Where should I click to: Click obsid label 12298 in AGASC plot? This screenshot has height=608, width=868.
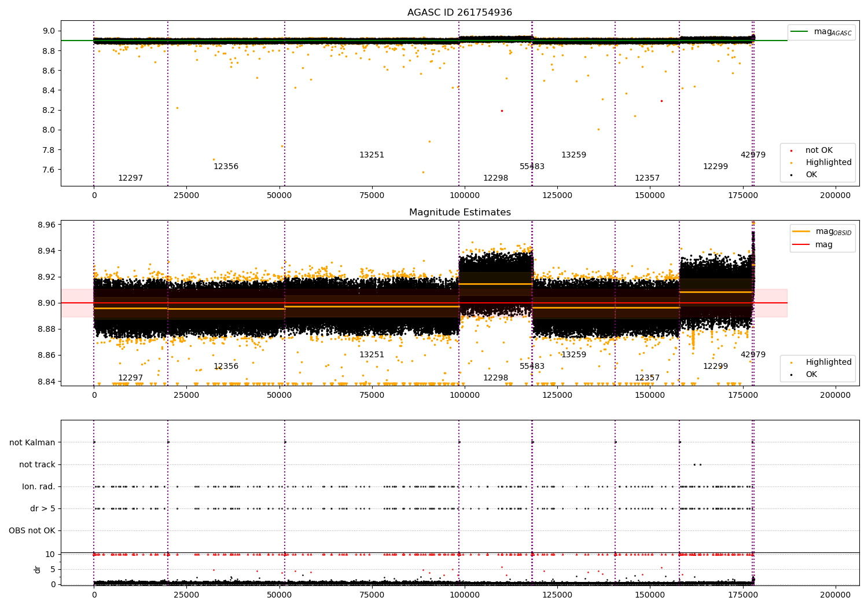click(x=495, y=178)
